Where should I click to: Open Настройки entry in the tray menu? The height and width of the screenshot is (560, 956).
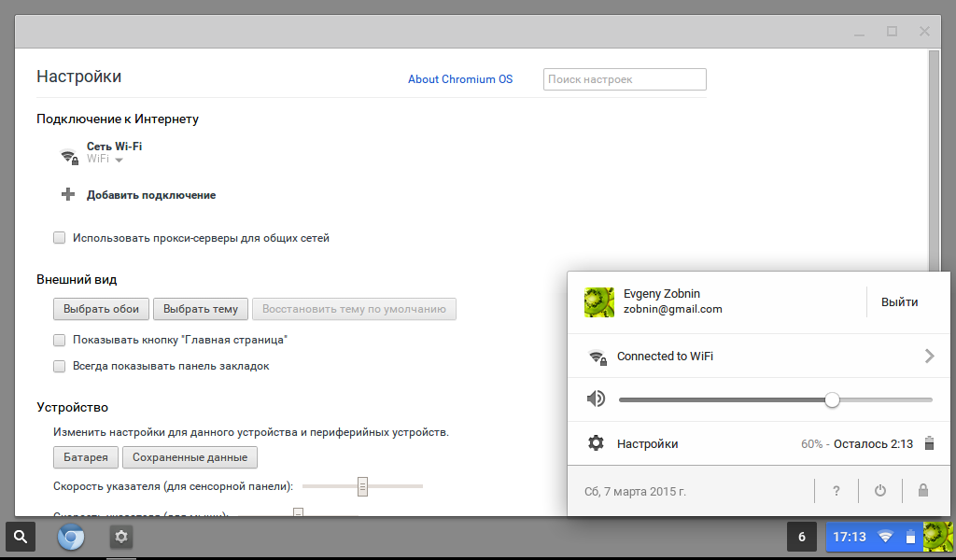(646, 443)
